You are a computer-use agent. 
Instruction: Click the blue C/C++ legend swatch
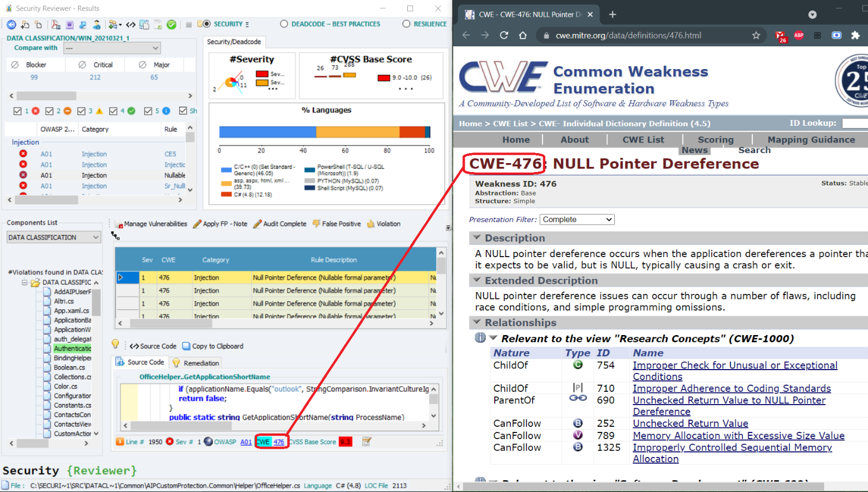pos(226,170)
